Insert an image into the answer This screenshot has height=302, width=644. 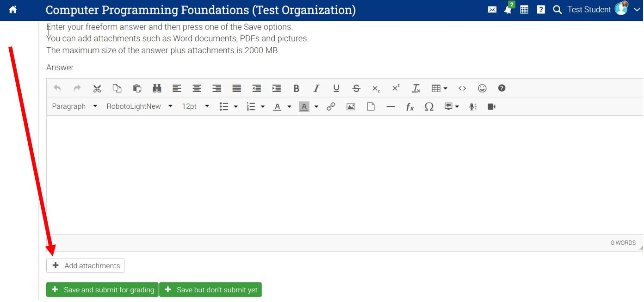coord(351,107)
